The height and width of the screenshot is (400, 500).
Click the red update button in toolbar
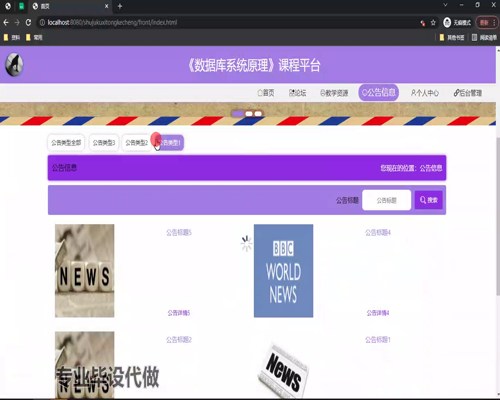coord(487,22)
